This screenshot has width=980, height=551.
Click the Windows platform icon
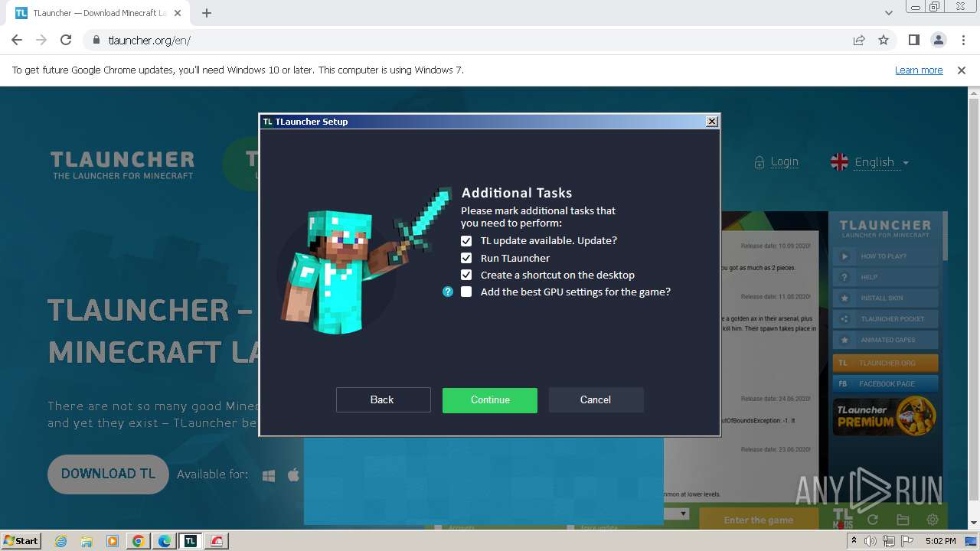(x=269, y=475)
